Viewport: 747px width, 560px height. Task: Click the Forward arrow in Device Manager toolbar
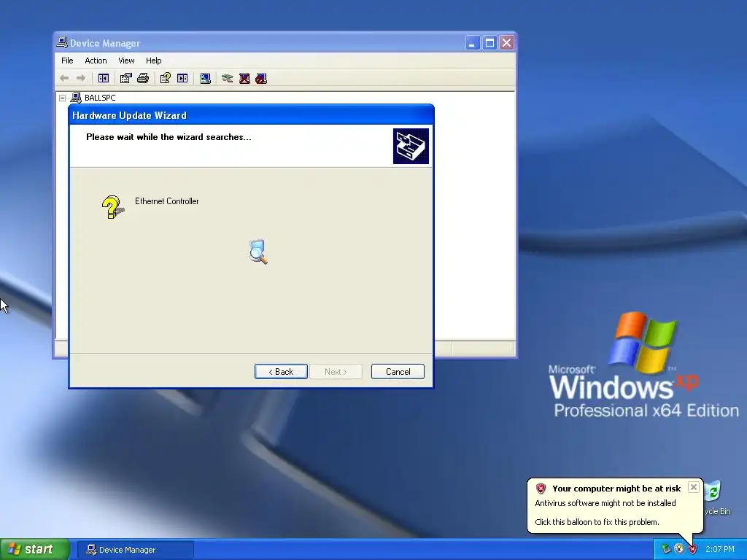click(81, 78)
